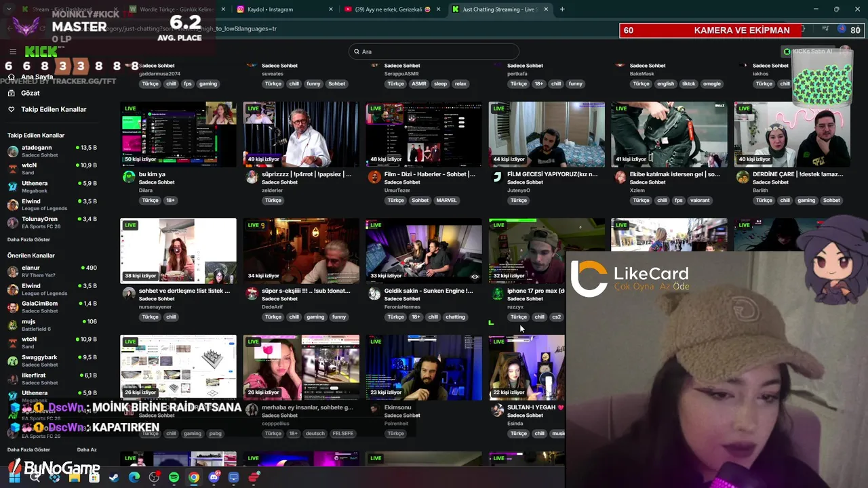Filter by the MARVEL tag

pyautogui.click(x=446, y=201)
